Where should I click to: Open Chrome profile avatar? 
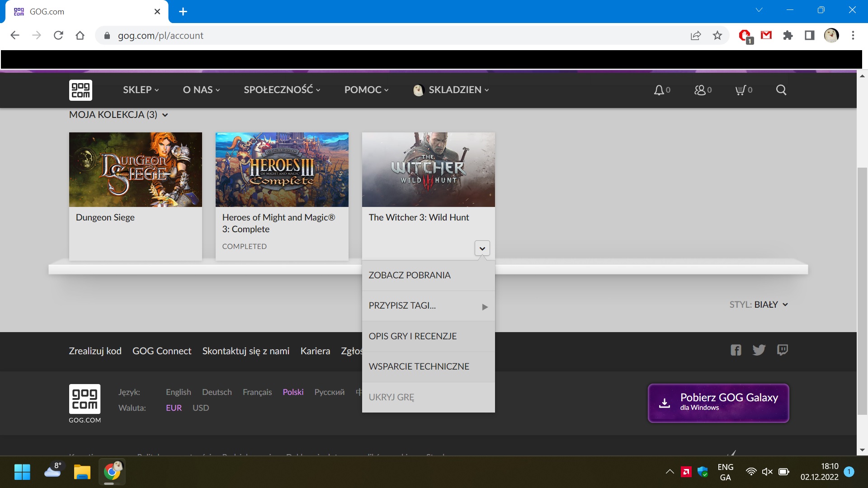[x=831, y=35]
